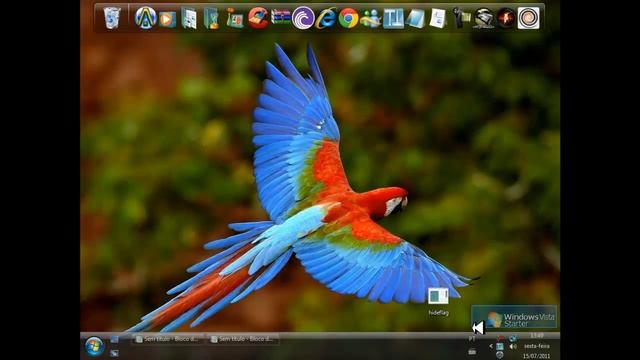The height and width of the screenshot is (360, 640).
Task: Open Windows Live Messenger dock icon
Action: tap(370, 19)
